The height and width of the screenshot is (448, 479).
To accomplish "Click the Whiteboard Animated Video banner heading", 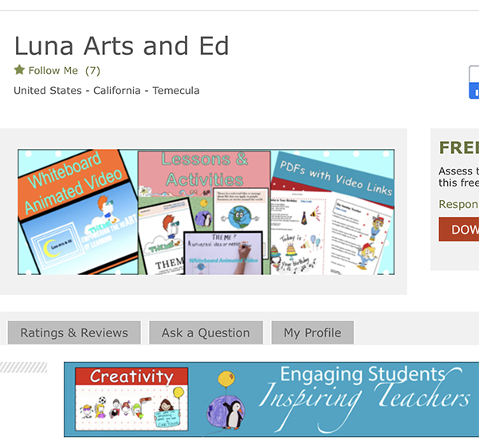I will click(68, 182).
